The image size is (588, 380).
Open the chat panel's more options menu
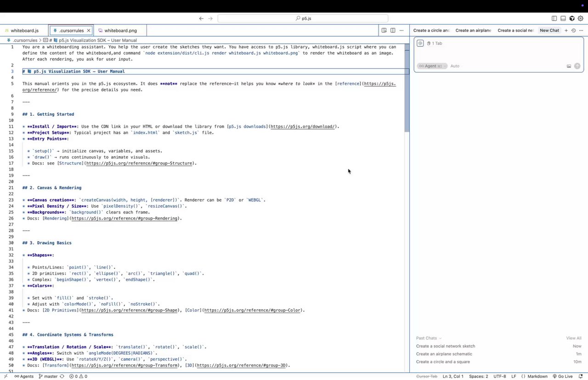click(581, 30)
